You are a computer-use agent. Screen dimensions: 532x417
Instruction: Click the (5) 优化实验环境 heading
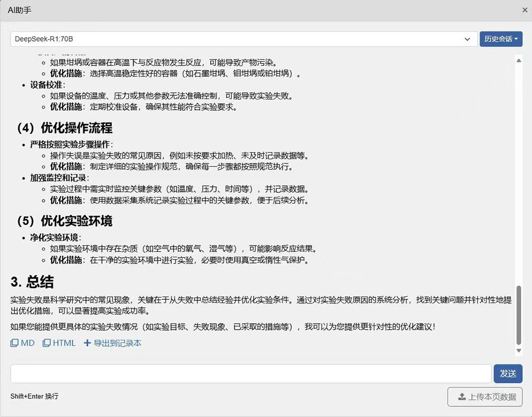point(64,220)
